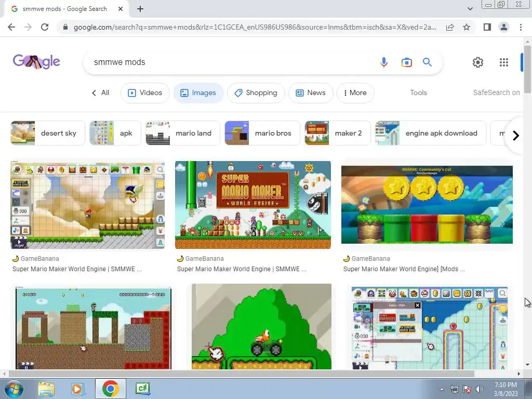Click the tab search chevron in title bar
Screen dimensions: 532x399
[470, 9]
